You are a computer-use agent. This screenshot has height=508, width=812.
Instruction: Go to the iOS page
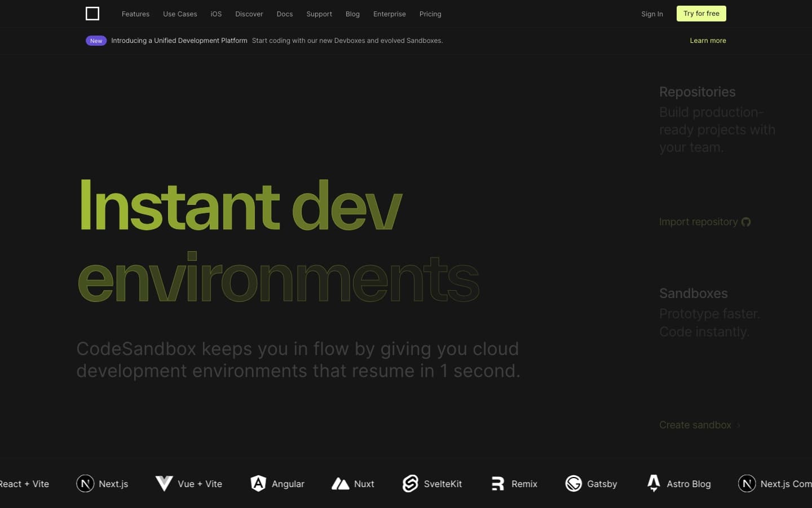[x=216, y=14]
